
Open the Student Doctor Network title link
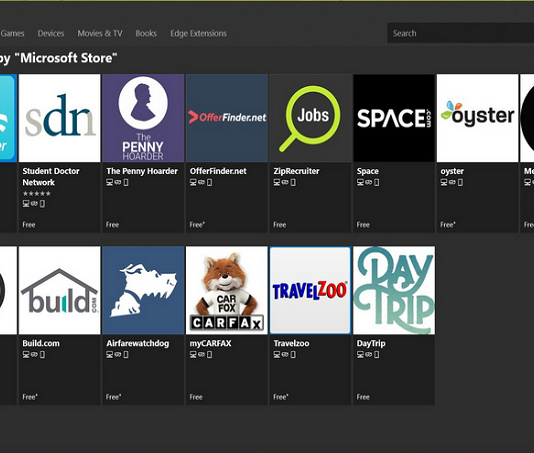tap(51, 176)
